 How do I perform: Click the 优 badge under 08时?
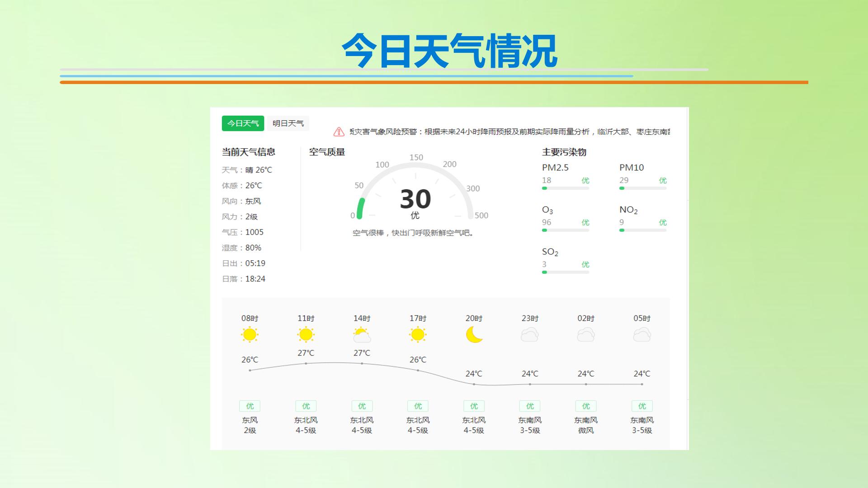pyautogui.click(x=250, y=406)
